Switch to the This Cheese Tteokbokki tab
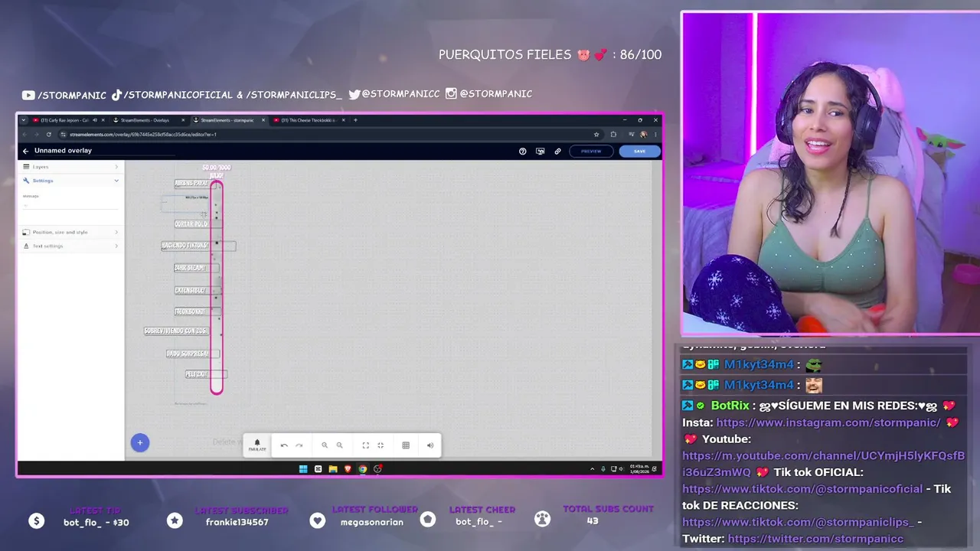The image size is (980, 551). (x=309, y=120)
